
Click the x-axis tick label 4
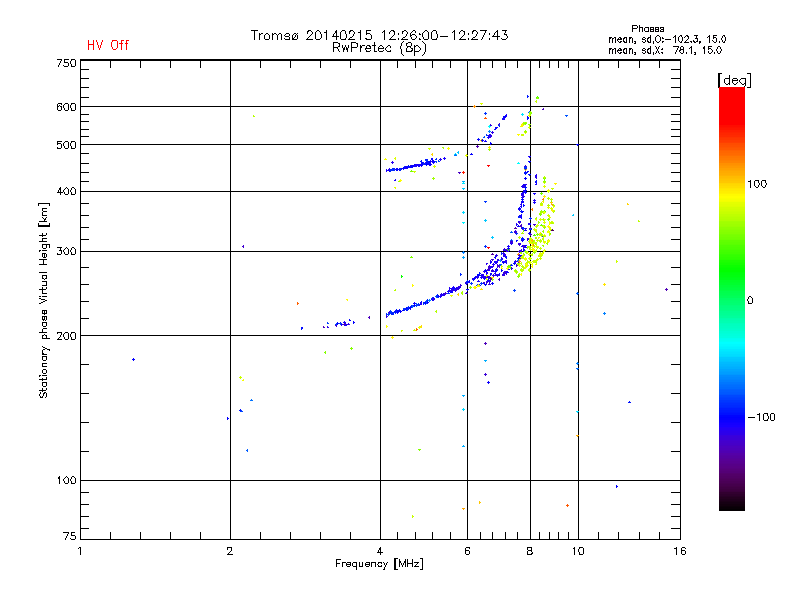click(x=380, y=551)
